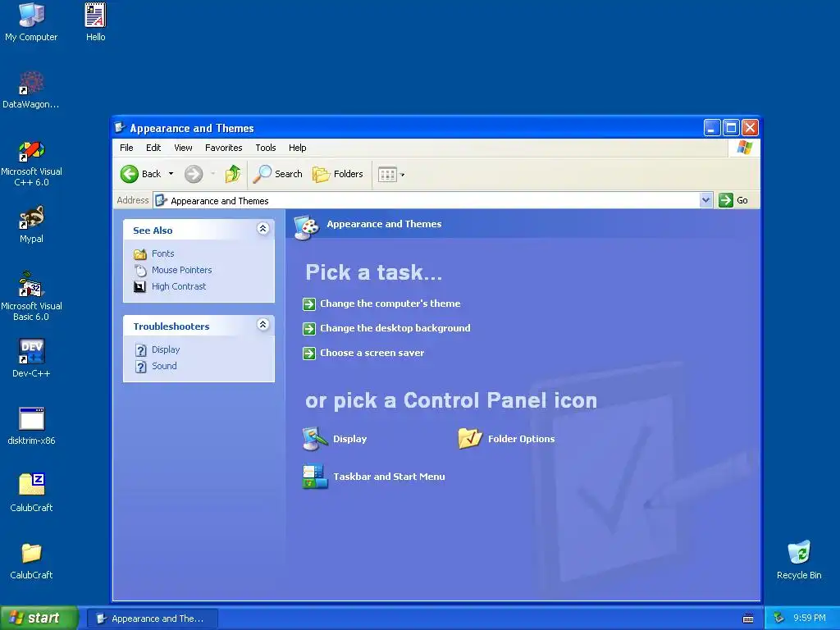Viewport: 840px width, 630px height.
Task: Click the Start button
Action: (x=39, y=618)
